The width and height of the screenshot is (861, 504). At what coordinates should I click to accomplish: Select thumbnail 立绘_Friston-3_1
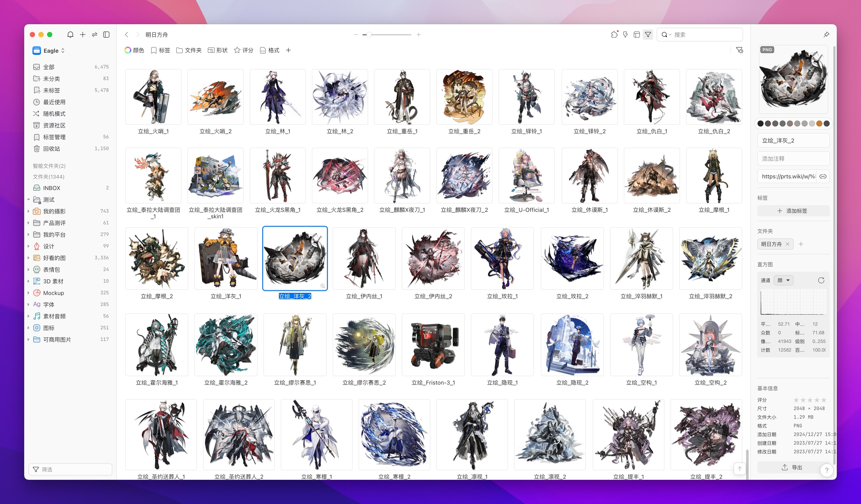tap(433, 345)
